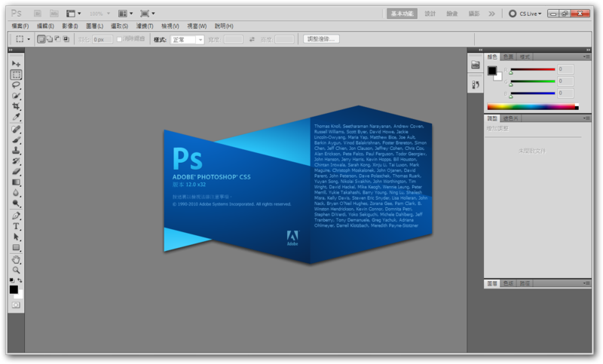Open the 檔案(F) menu
Screen dimensions: 603x364
click(20, 26)
